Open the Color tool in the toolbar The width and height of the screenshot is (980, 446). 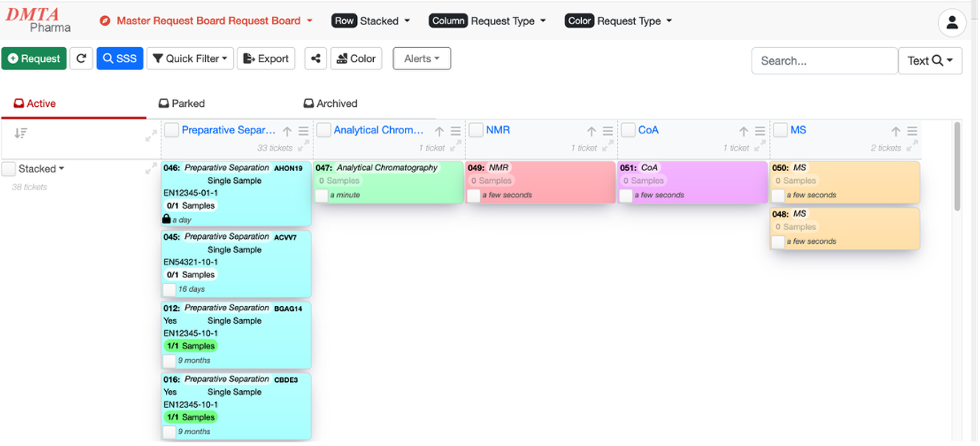(357, 58)
